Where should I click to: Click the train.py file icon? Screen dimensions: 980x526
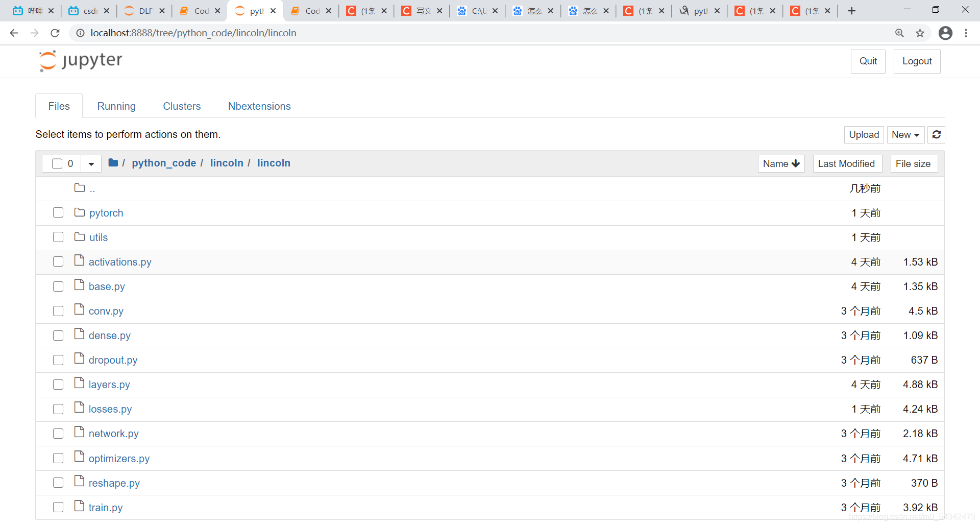pos(79,506)
